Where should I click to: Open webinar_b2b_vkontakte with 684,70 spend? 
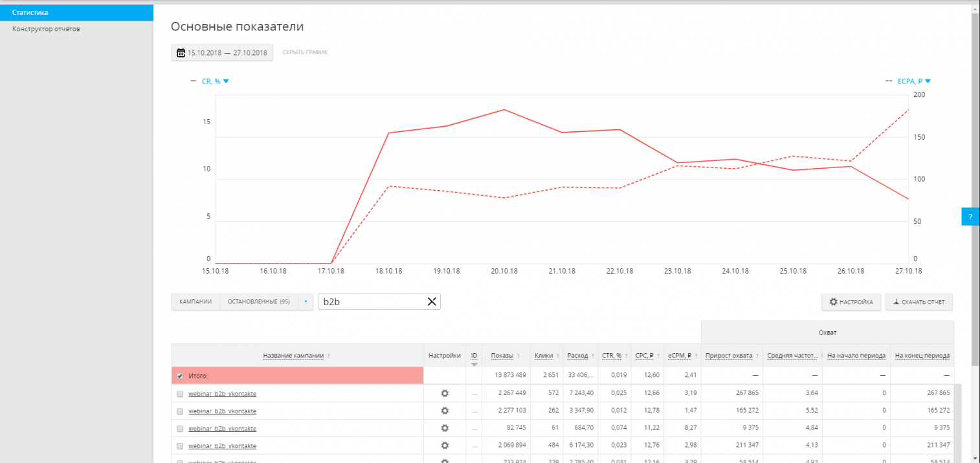click(222, 428)
